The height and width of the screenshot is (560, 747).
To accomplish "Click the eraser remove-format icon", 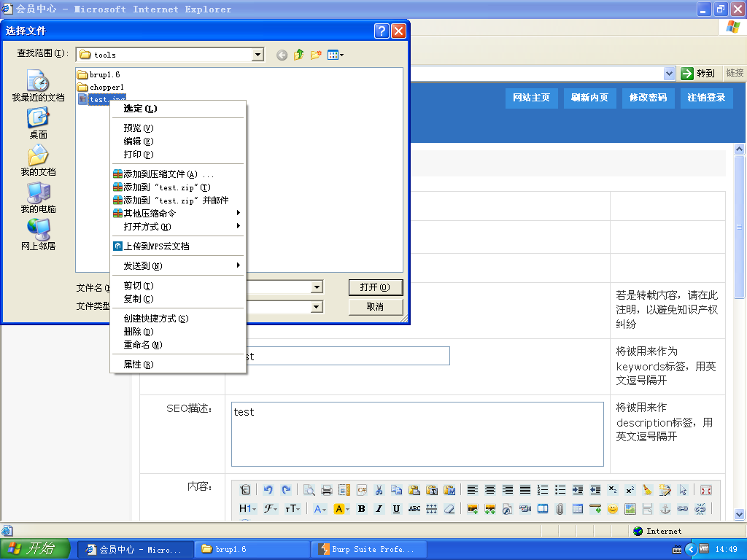I will pos(449,508).
